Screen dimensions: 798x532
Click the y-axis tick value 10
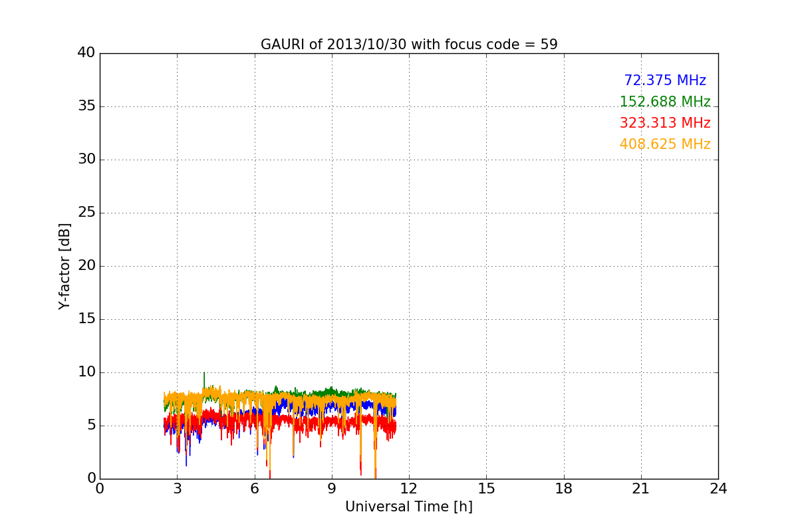(86, 372)
